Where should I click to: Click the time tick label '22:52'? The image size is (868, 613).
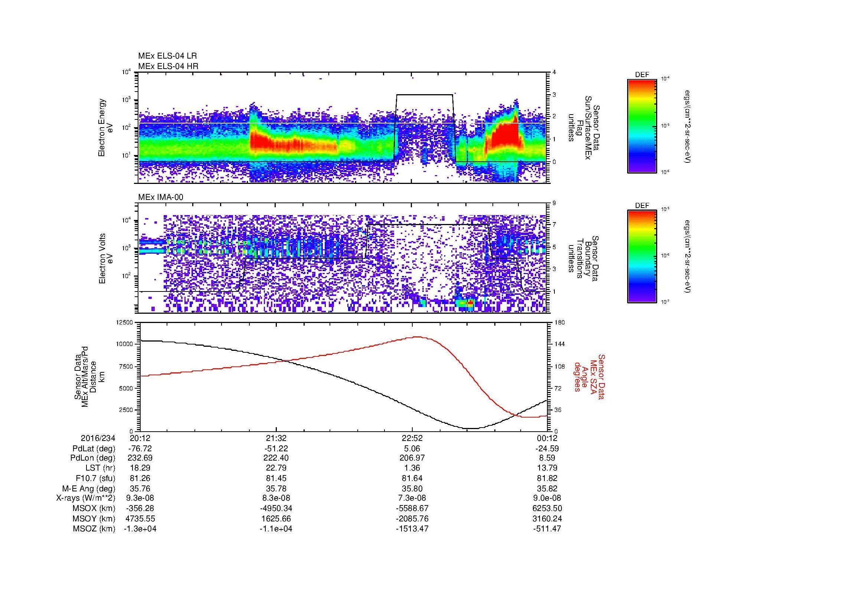[412, 438]
